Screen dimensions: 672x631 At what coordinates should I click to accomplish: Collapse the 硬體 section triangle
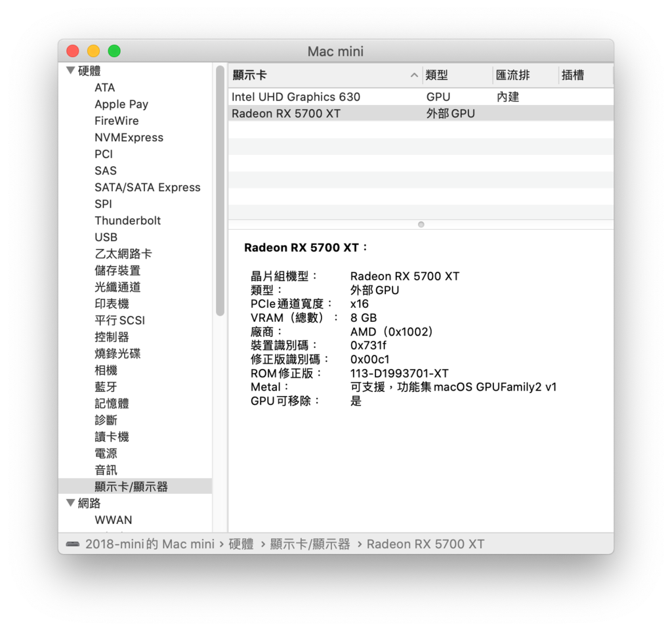tap(71, 70)
